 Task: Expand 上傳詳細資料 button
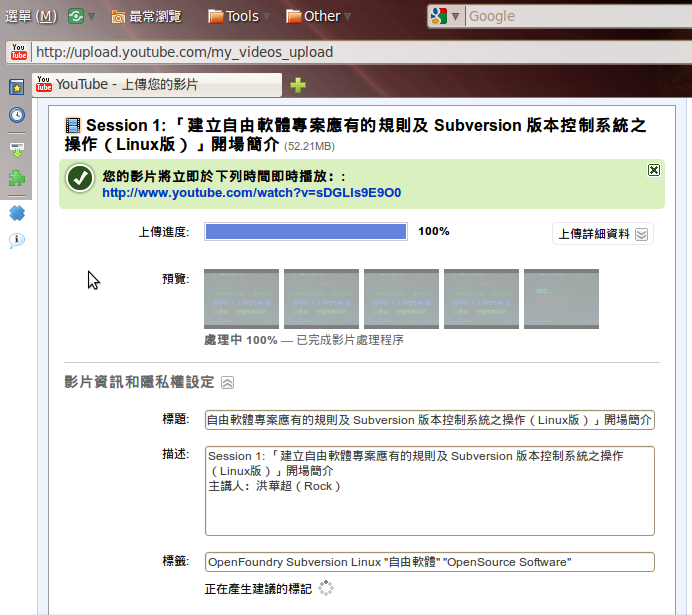603,234
